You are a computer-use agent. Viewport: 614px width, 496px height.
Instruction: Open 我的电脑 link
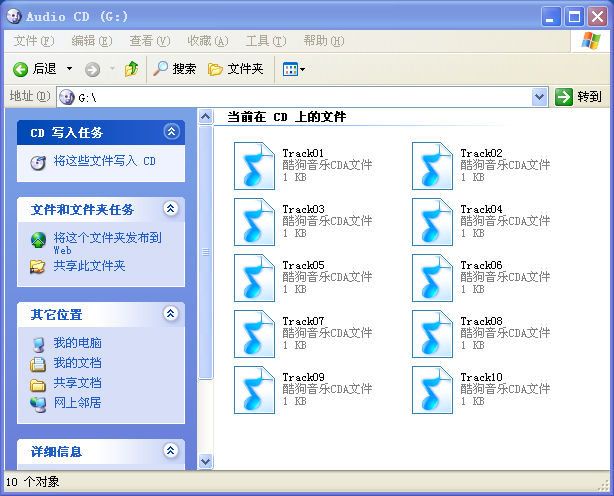(x=77, y=343)
